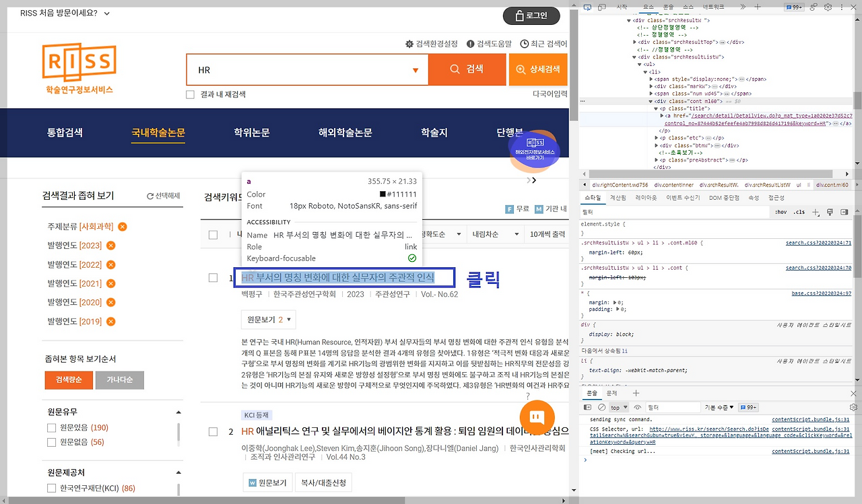Click the 해외전자정보서비스 바로가기 badge
862x504 pixels.
[x=535, y=150]
